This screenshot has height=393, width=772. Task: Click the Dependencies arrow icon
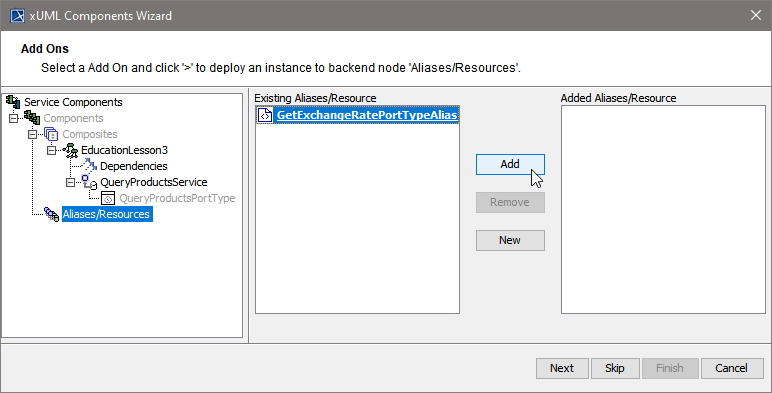point(89,166)
